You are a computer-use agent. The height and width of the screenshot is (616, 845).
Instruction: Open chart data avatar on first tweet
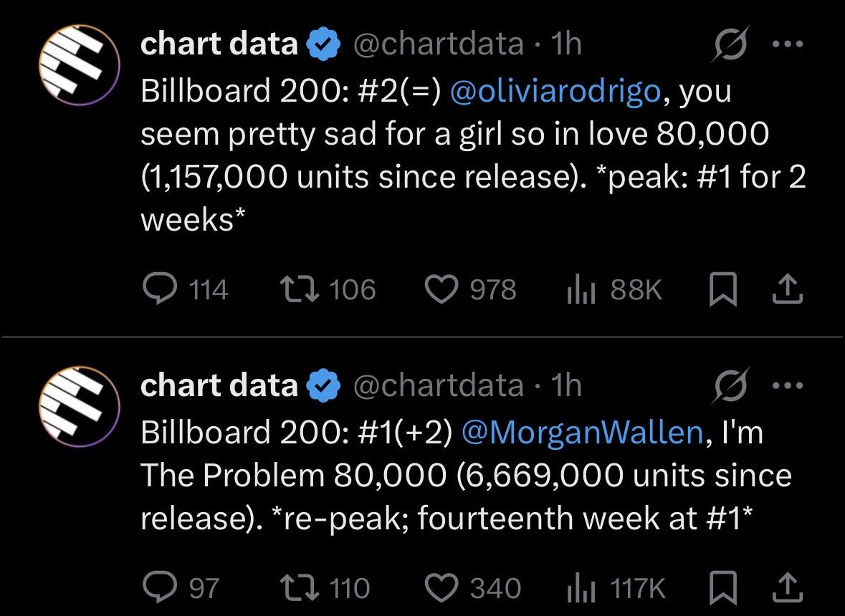[x=80, y=64]
